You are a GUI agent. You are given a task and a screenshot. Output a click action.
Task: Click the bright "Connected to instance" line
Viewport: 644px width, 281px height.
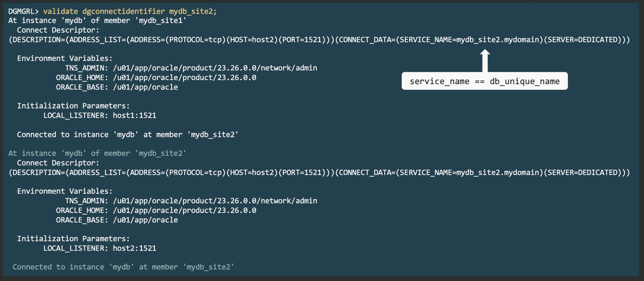pyautogui.click(x=128, y=135)
